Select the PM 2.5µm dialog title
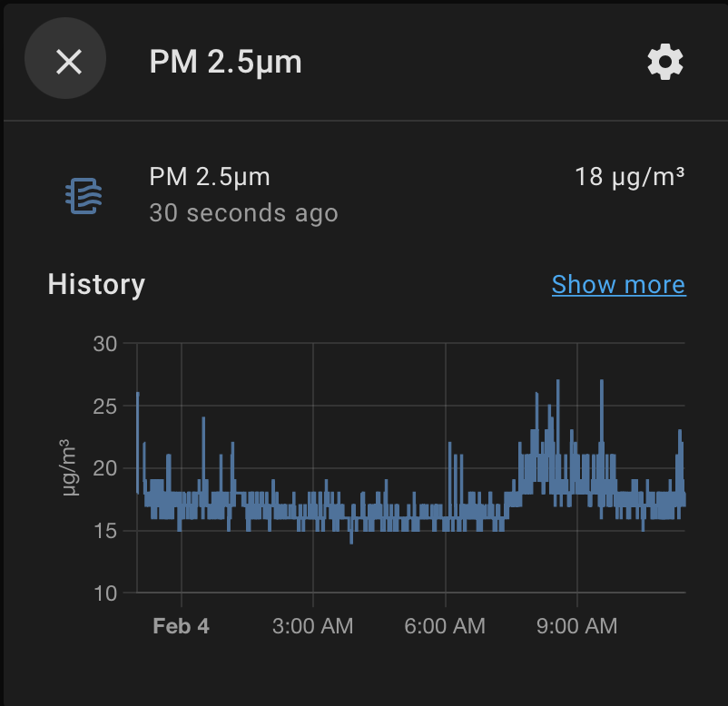Screen dimensions: 728x706 point(224,62)
